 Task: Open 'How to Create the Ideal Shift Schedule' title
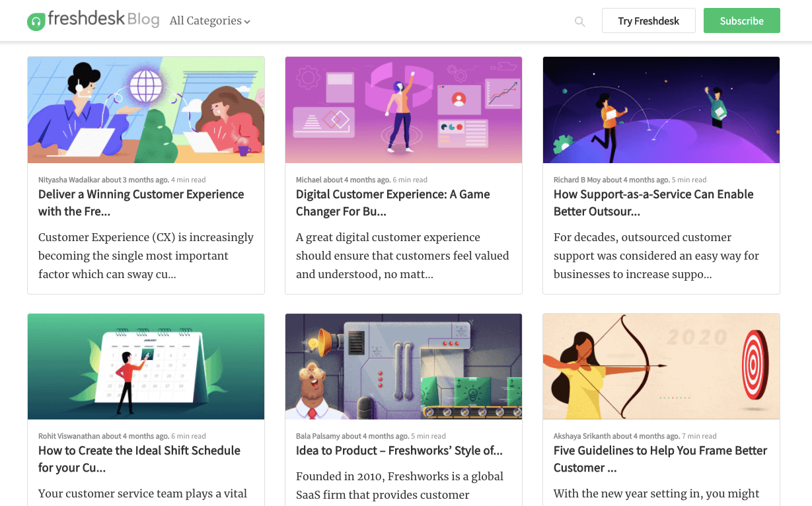(139, 459)
